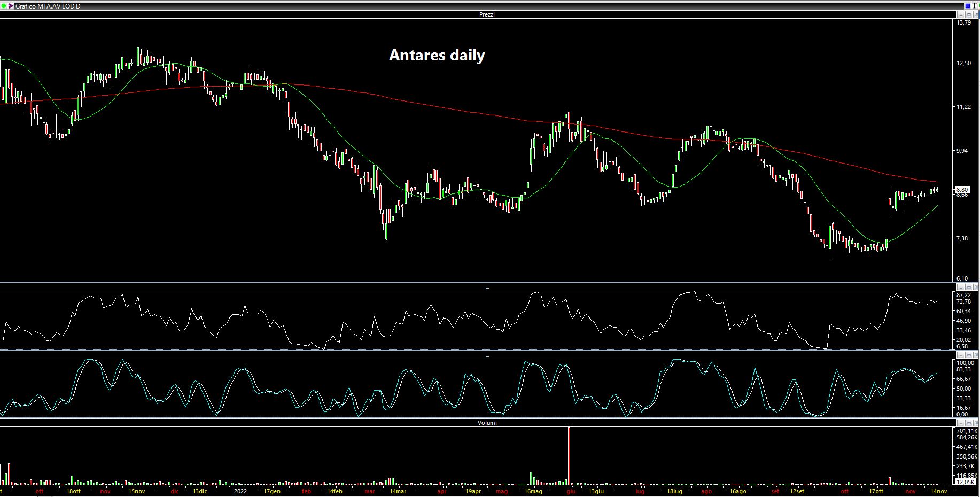Image resolution: width=980 pixels, height=497 pixels.
Task: Close the RSI indicator panel
Action: point(976,287)
